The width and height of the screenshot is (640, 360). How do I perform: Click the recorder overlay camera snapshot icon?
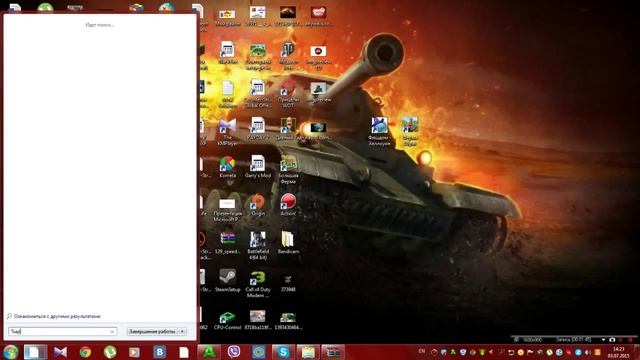(612, 340)
